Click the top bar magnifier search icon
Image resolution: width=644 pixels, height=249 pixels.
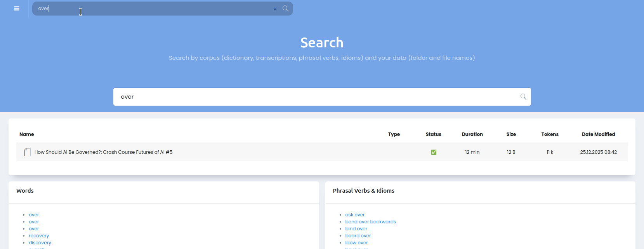tap(286, 9)
